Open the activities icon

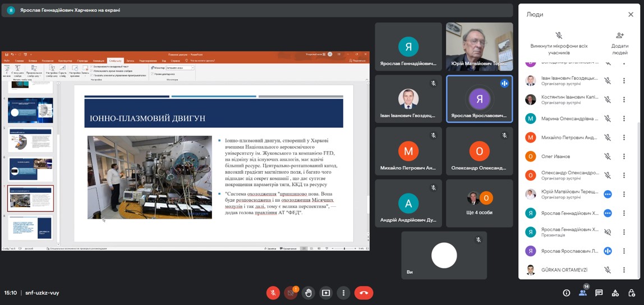[x=615, y=293]
